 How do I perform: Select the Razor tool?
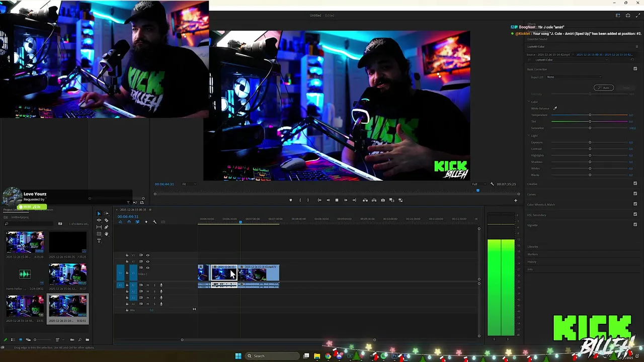[106, 220]
